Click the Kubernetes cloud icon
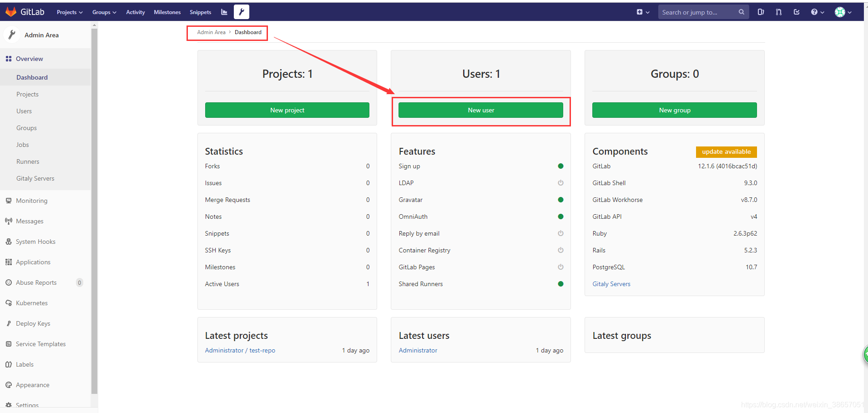Viewport: 868px width, 413px height. [9, 303]
